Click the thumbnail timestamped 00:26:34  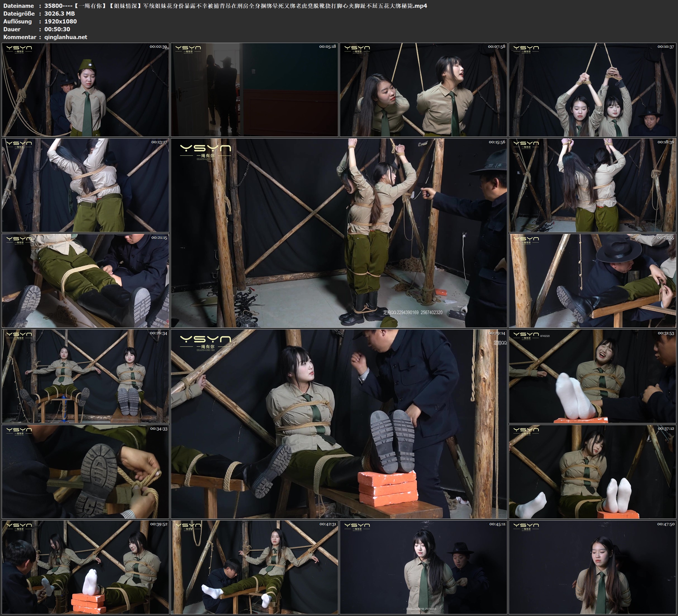[85, 376]
